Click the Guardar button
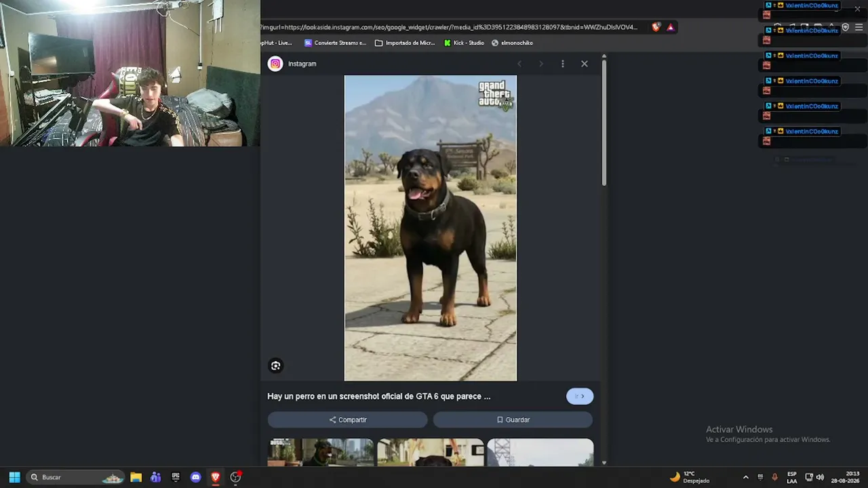The image size is (868, 488). pos(513,420)
